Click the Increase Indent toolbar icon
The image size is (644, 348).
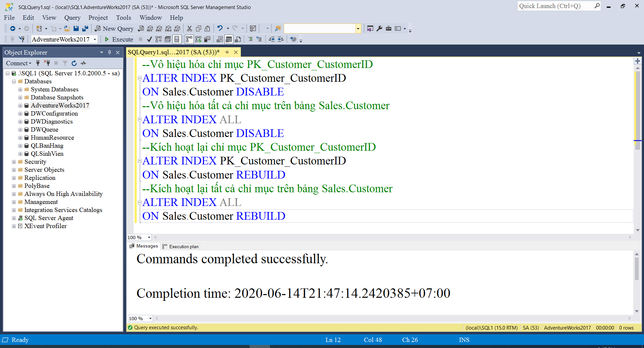point(280,40)
